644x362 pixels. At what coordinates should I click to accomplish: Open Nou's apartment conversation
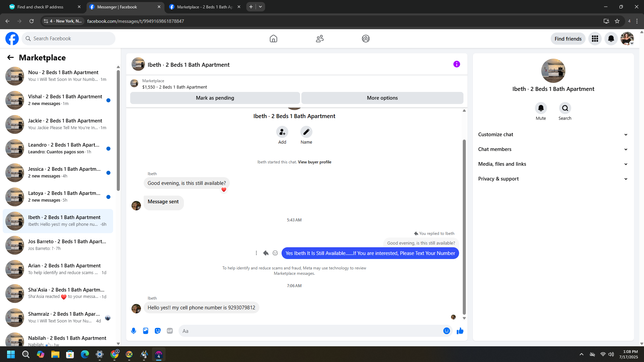click(x=58, y=76)
